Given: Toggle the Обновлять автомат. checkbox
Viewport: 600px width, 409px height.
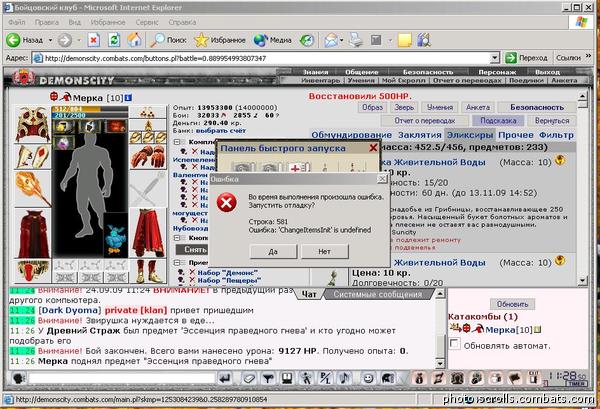Looking at the screenshot, I should (x=454, y=343).
